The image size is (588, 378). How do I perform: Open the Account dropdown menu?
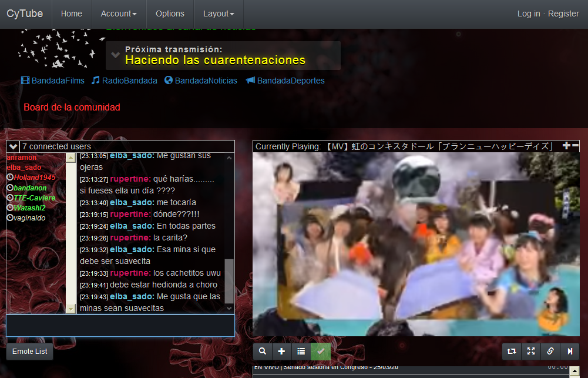point(119,14)
